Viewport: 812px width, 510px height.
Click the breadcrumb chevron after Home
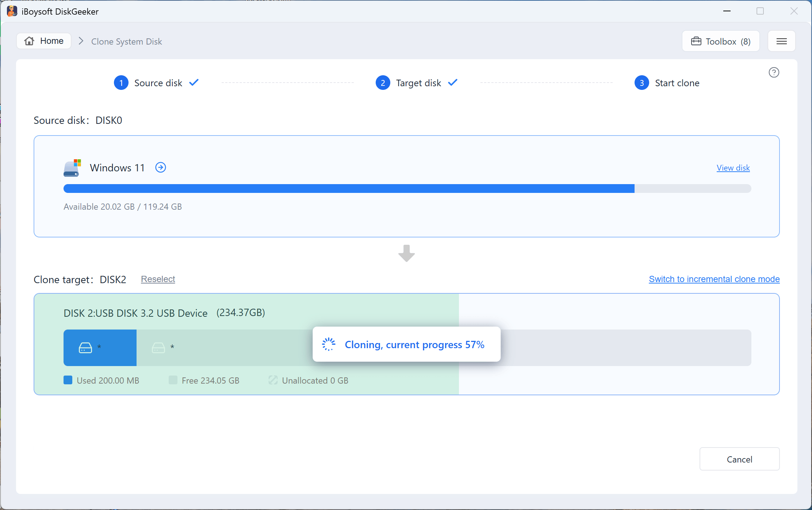tap(81, 41)
